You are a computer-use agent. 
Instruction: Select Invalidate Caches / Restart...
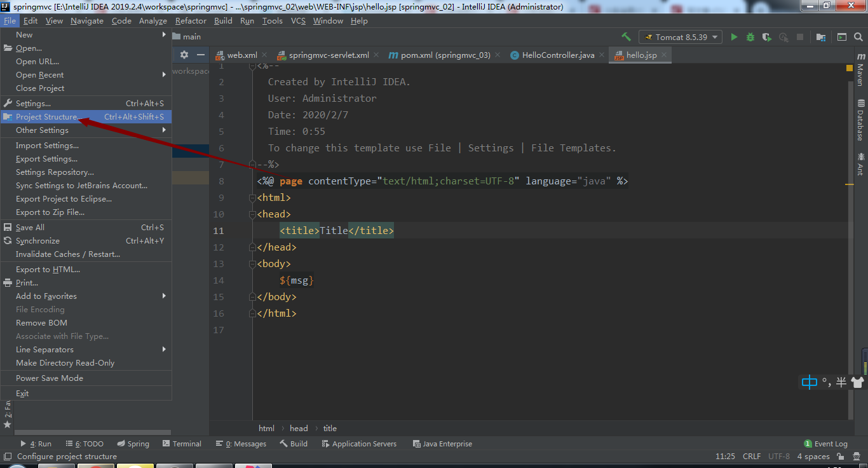86,254
